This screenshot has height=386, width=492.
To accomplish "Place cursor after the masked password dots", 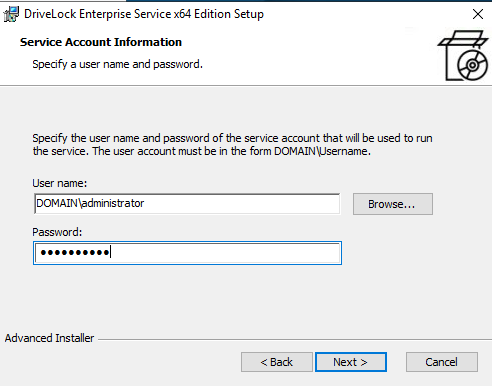I will (x=111, y=252).
